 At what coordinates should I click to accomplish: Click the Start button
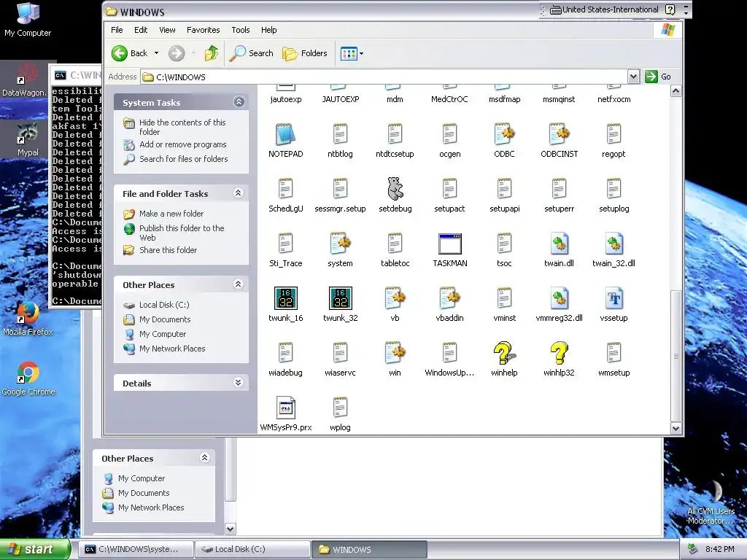pyautogui.click(x=35, y=549)
